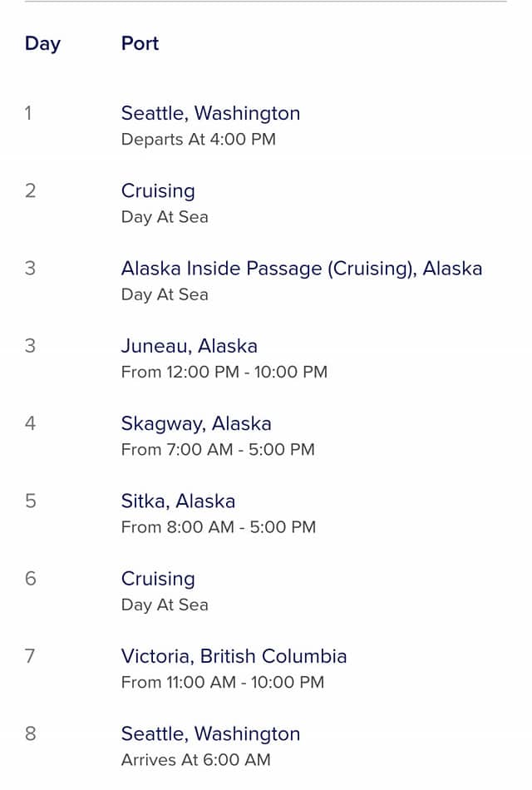Click day number 8 in Day column

coord(30,733)
